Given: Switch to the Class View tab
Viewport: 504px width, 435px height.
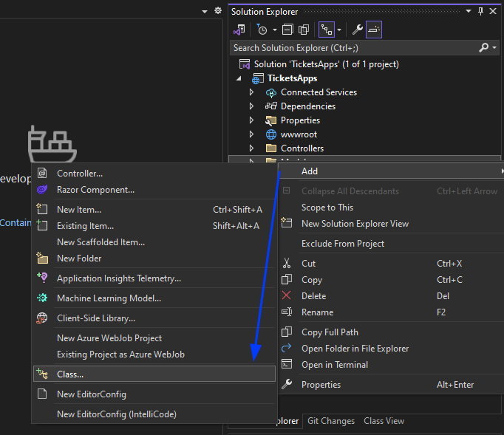Looking at the screenshot, I should coord(384,421).
